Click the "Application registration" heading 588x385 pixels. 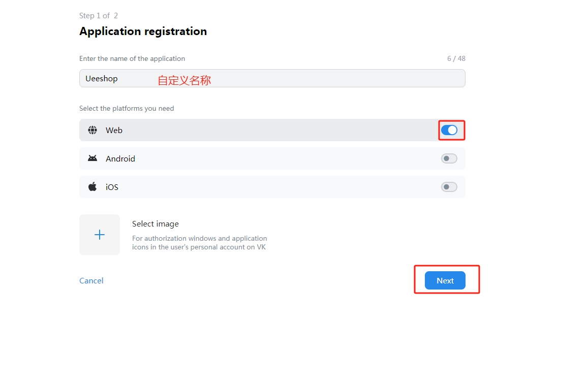coord(143,31)
